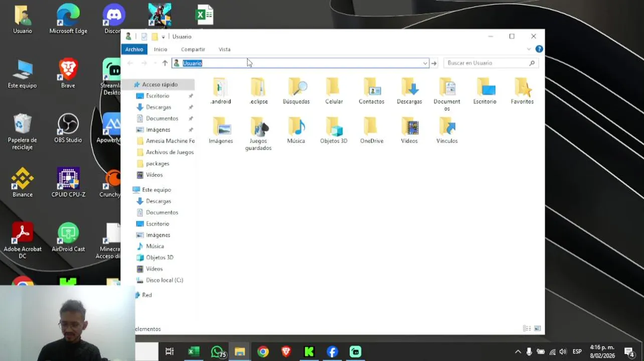The height and width of the screenshot is (361, 644).
Task: Click the up-one-level arrow button
Action: (165, 63)
